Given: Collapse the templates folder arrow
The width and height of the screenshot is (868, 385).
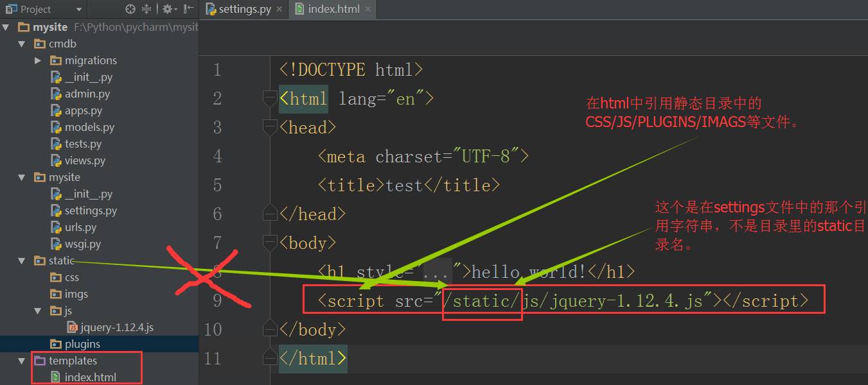Looking at the screenshot, I should (x=22, y=361).
